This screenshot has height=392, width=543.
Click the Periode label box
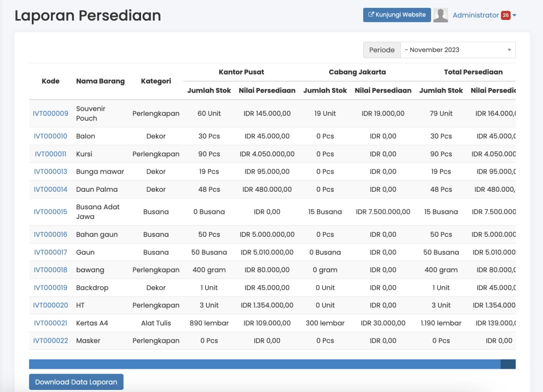coord(382,50)
